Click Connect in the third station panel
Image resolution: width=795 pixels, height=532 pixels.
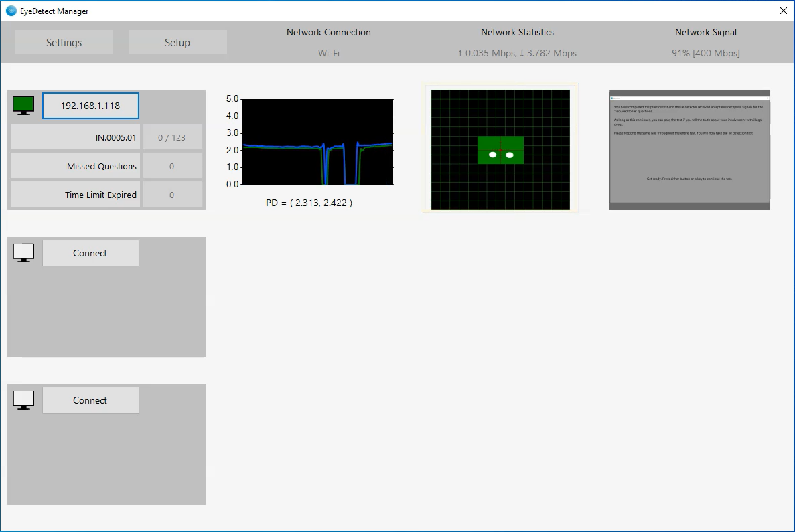click(x=90, y=400)
